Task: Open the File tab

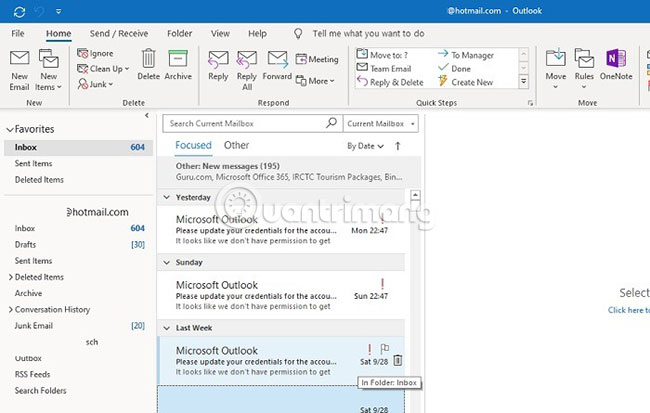Action: pyautogui.click(x=18, y=34)
